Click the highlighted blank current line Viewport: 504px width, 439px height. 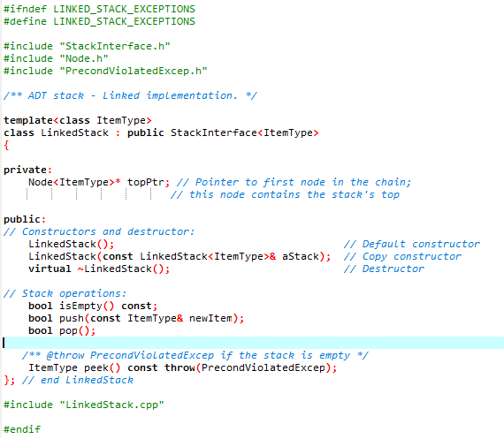click(253, 343)
